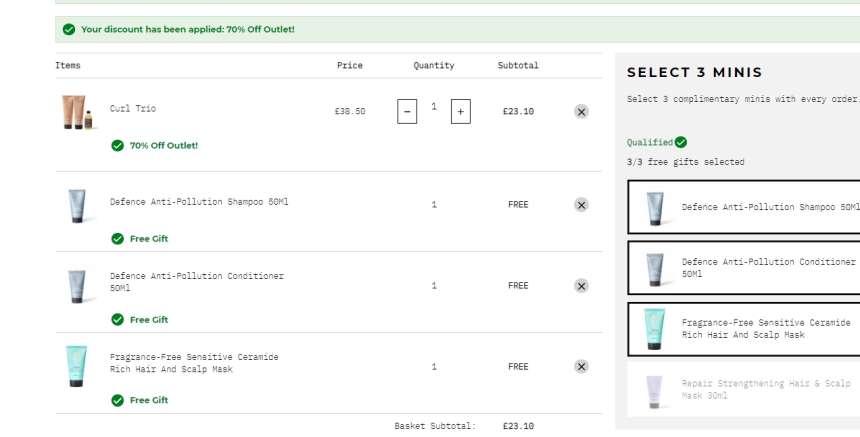Image resolution: width=860 pixels, height=437 pixels.
Task: Click the 70% Off Outlet badge under Curl Trio
Action: click(x=163, y=146)
